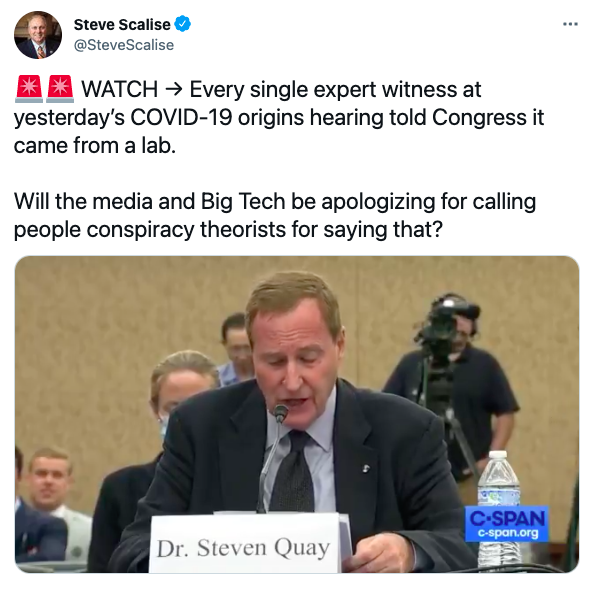
Task: Click the smiling man in the audience
Action: tap(49, 480)
